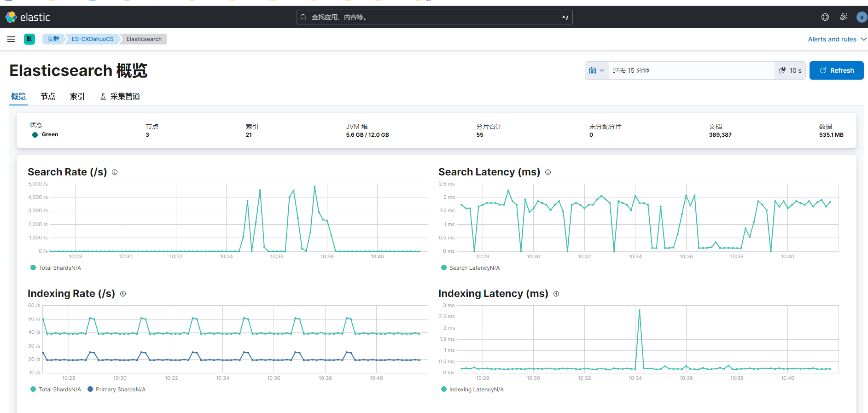Click the data size 535.1 MB

[831, 135]
